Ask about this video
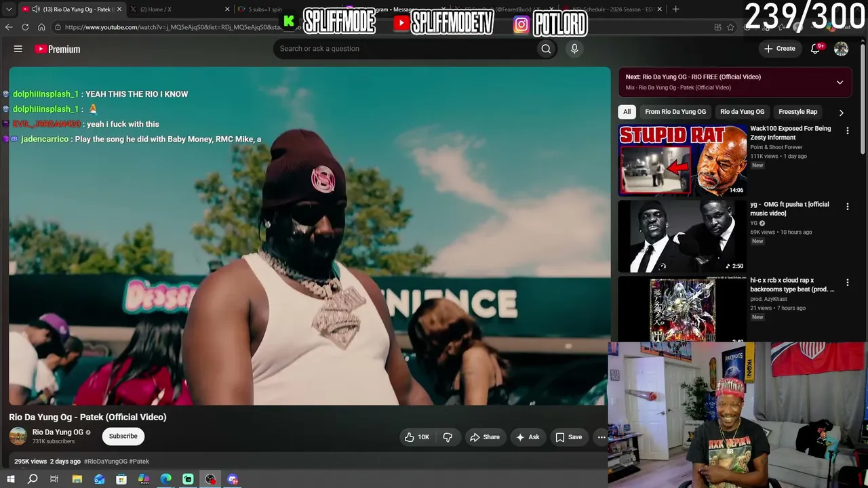 [528, 437]
